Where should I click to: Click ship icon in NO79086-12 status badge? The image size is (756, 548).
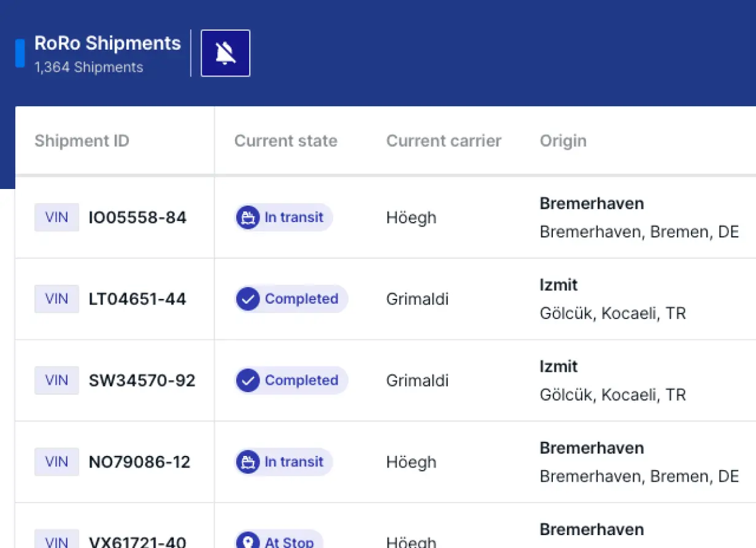pos(248,462)
